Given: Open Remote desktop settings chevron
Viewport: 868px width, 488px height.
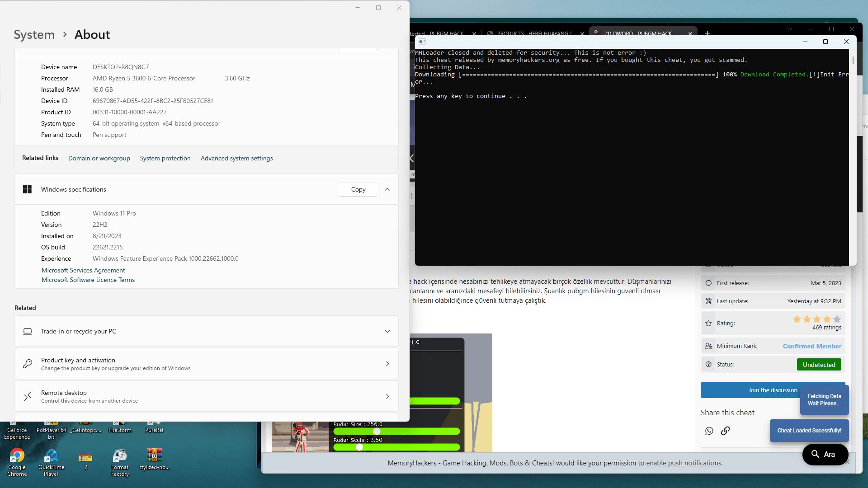Looking at the screenshot, I should [387, 396].
